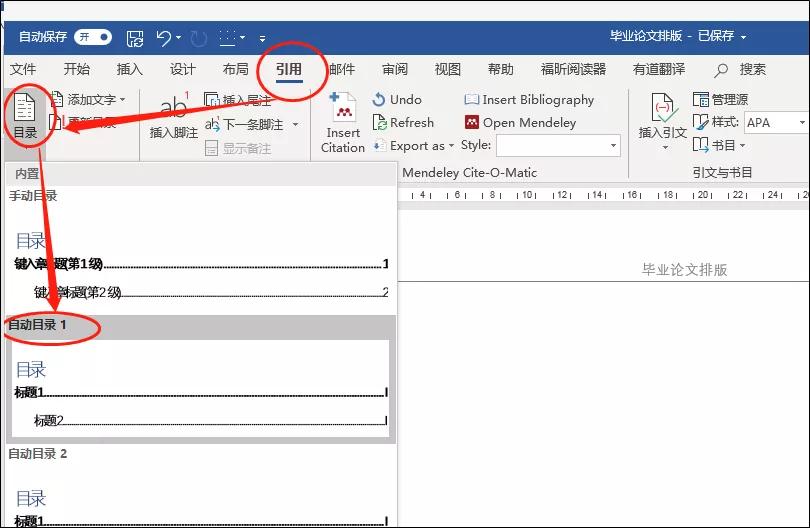
Task: Click the horizontal ruler at mark 12
Action: (x=562, y=195)
